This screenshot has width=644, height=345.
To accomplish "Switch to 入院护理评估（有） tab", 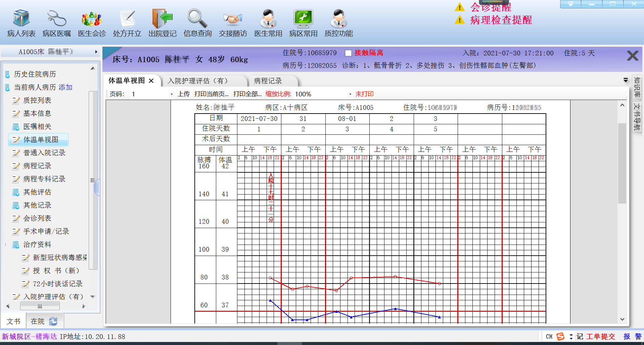I will [x=198, y=81].
